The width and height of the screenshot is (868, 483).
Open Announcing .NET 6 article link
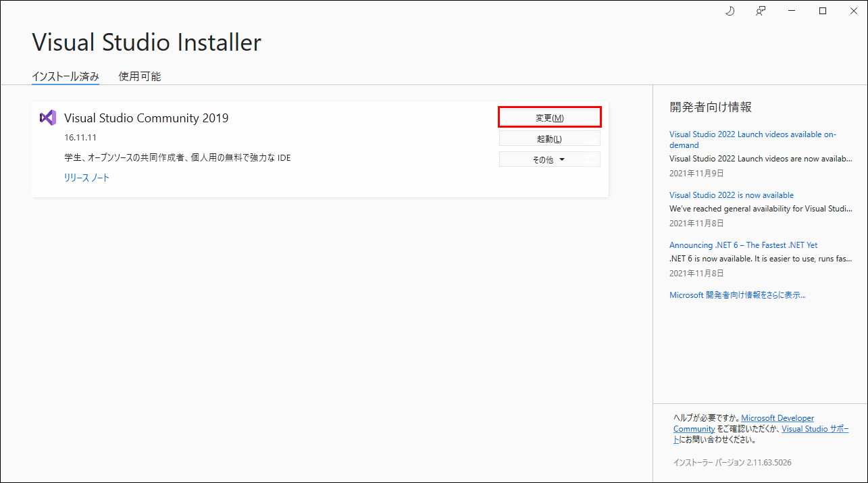point(744,245)
